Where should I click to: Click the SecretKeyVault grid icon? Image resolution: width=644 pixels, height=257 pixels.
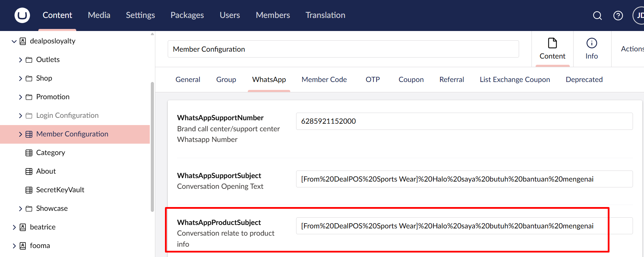pos(29,190)
